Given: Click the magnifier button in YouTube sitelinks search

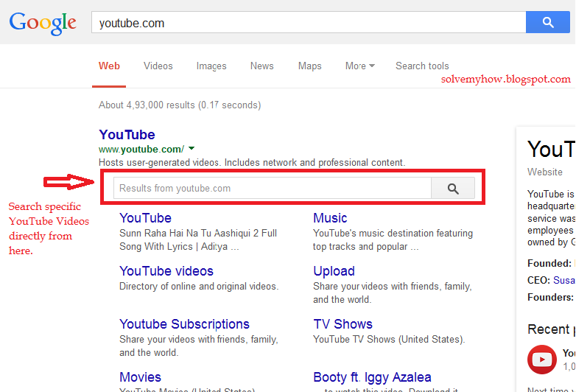Looking at the screenshot, I should [x=453, y=188].
